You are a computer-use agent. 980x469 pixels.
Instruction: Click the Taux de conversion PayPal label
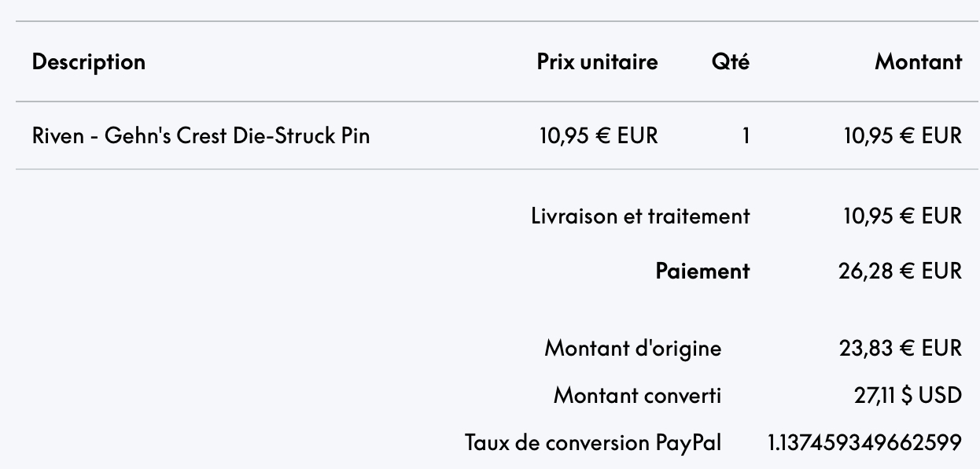click(592, 443)
